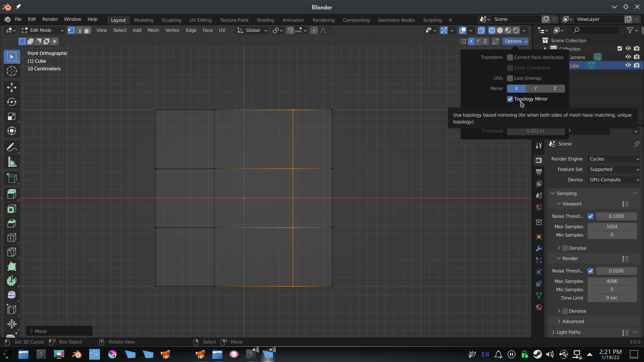Enable the Y mirror axis button
This screenshot has width=644, height=362.
pos(535,88)
